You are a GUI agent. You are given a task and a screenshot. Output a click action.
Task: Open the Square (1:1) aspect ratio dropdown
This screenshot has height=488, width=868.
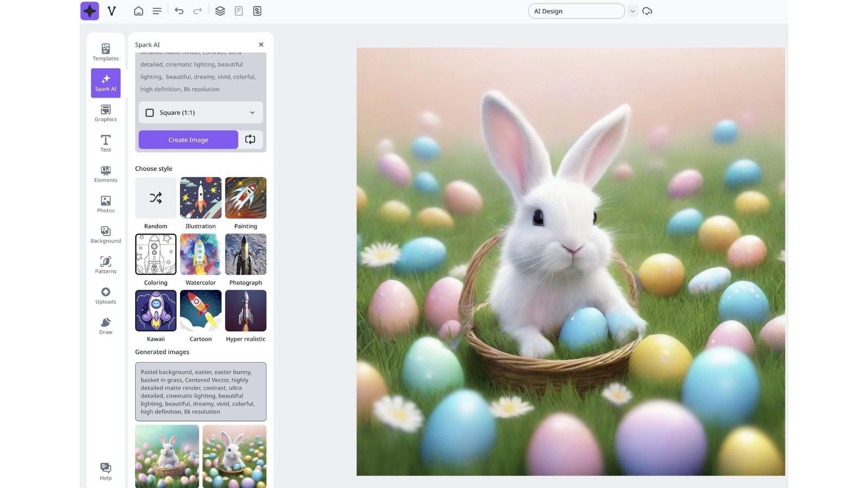pyautogui.click(x=200, y=112)
